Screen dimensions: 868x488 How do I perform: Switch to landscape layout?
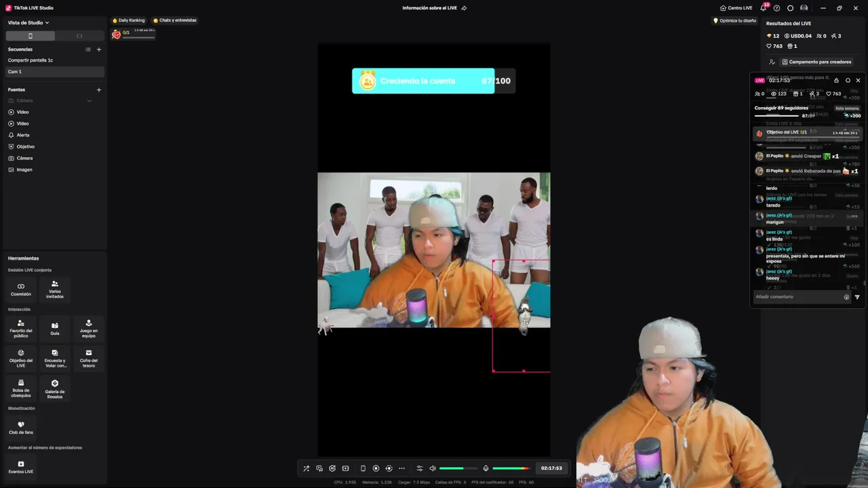point(79,36)
